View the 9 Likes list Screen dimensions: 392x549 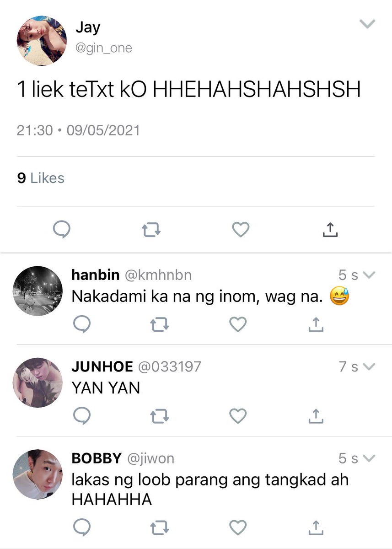tap(41, 178)
